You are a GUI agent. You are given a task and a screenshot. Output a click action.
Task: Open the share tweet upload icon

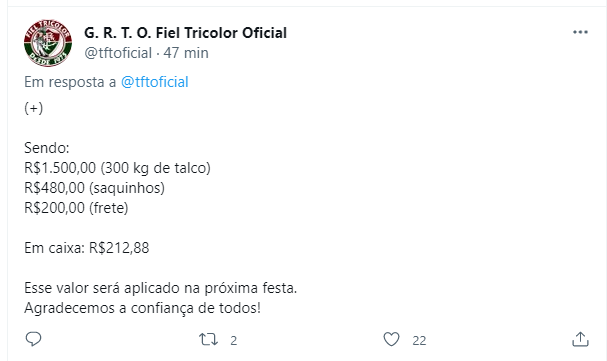tap(580, 339)
